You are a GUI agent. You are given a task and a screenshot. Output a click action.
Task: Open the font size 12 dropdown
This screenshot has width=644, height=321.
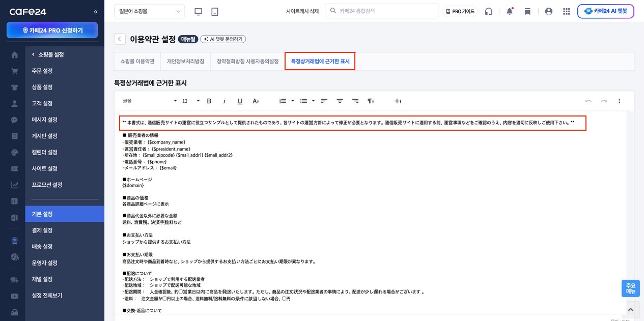click(191, 101)
